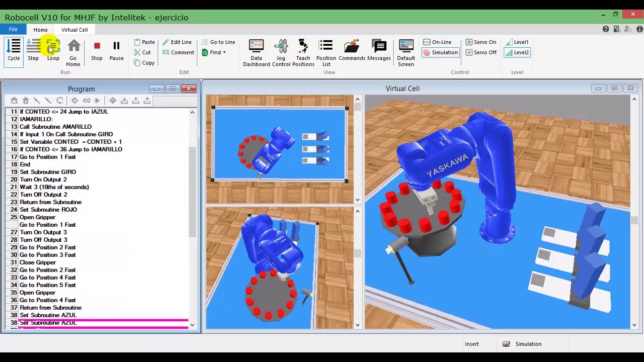
Task: Click Simulation indicator in status bar
Action: point(522,344)
